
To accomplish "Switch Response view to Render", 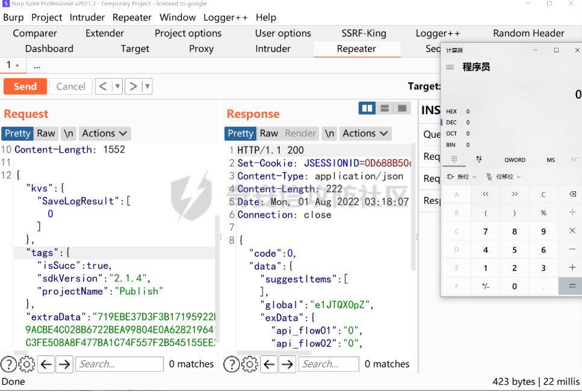I will click(300, 133).
